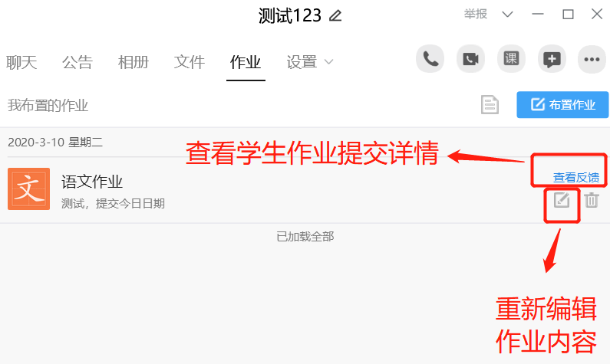Click the document list icon beside 布置作业

coord(490,104)
